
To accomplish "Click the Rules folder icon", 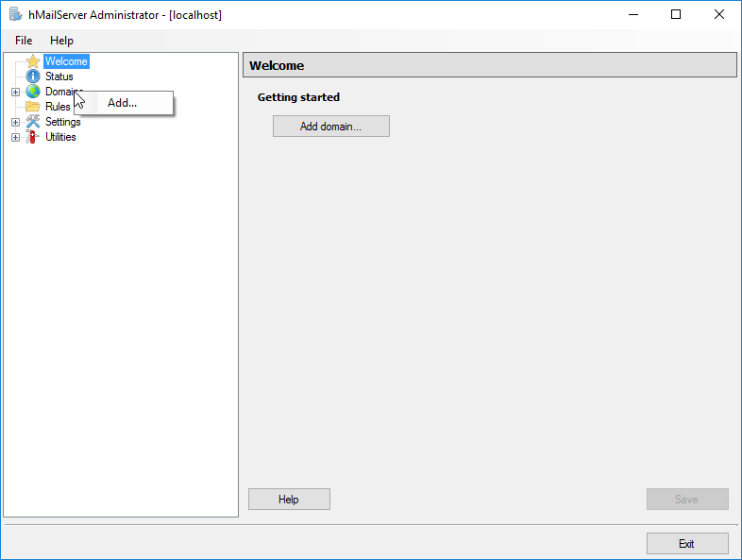I will (x=33, y=107).
